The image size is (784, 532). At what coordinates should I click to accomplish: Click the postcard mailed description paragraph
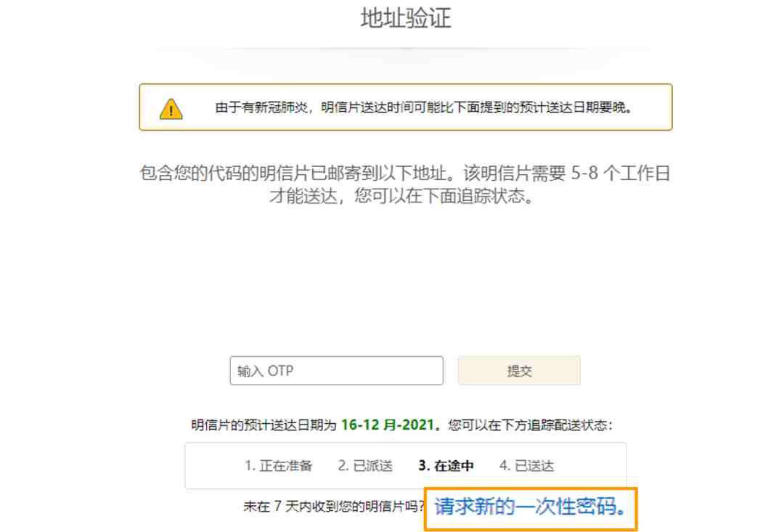[405, 184]
